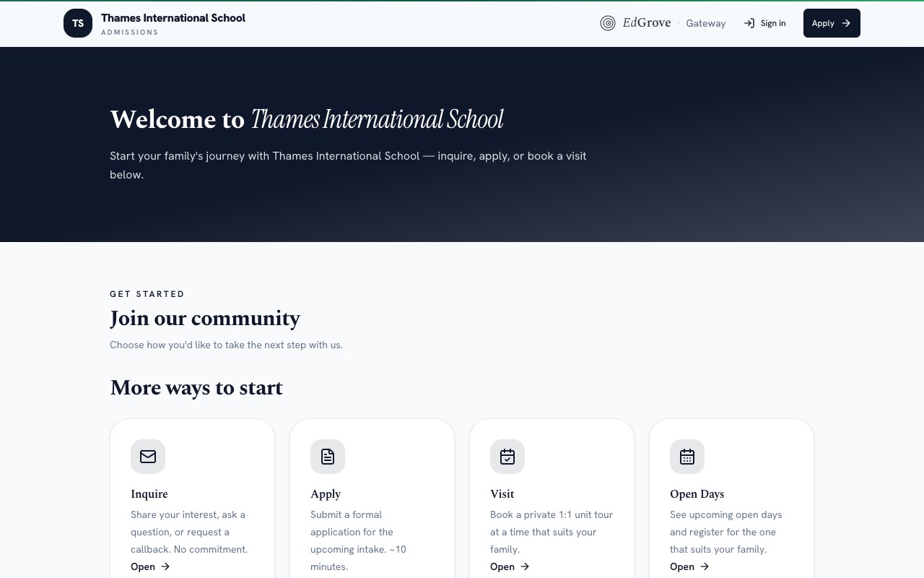Screen dimensions: 924x578
Task: Click the Sign in link
Action: coord(765,23)
